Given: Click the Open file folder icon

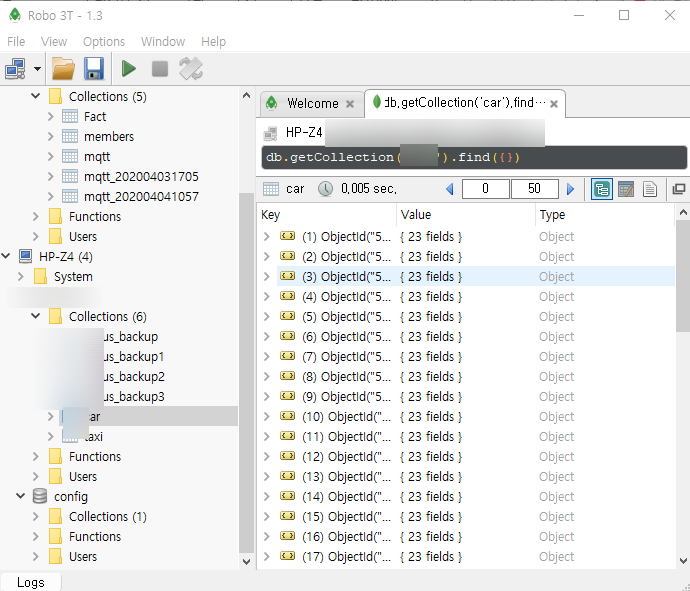Looking at the screenshot, I should 63,69.
